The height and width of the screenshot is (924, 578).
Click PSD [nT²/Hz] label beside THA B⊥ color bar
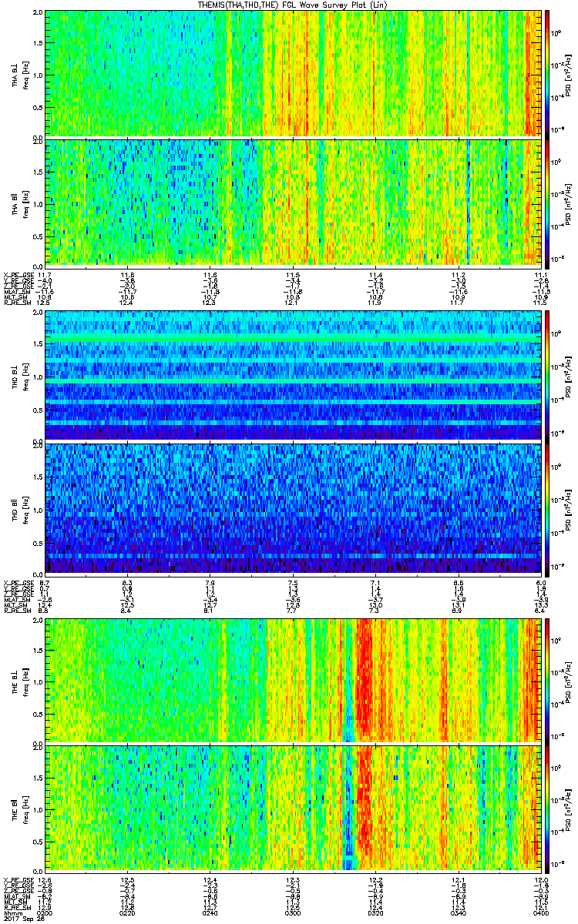(569, 74)
